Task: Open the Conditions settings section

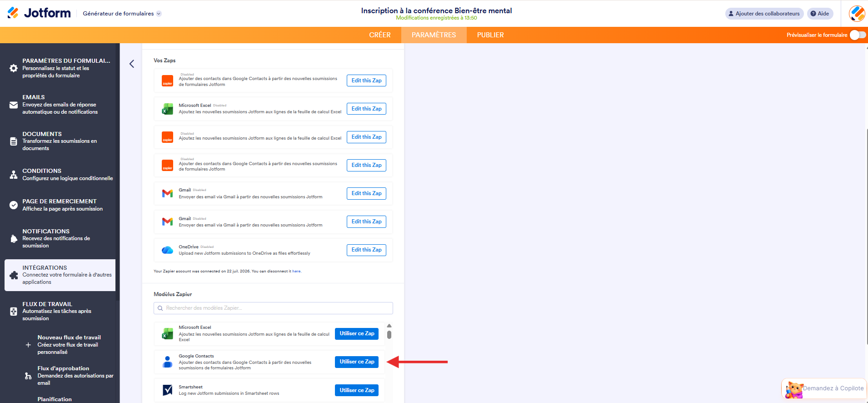Action: pyautogui.click(x=60, y=175)
